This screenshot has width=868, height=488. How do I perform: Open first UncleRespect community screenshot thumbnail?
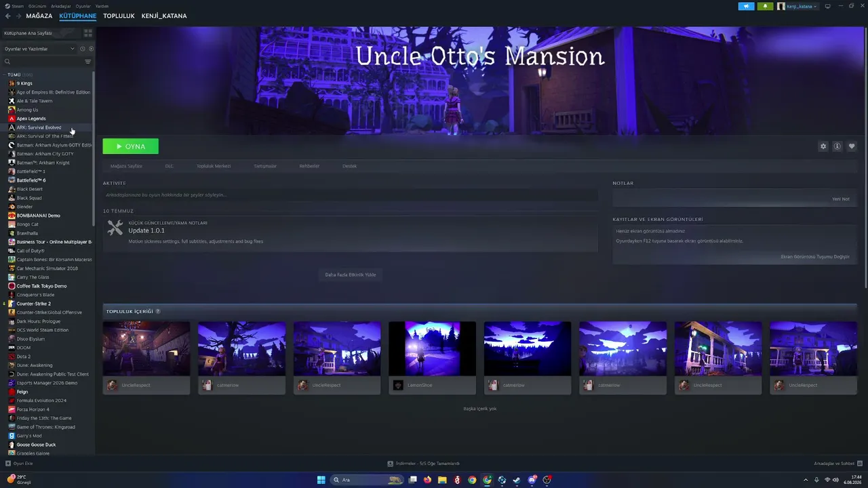pos(146,348)
